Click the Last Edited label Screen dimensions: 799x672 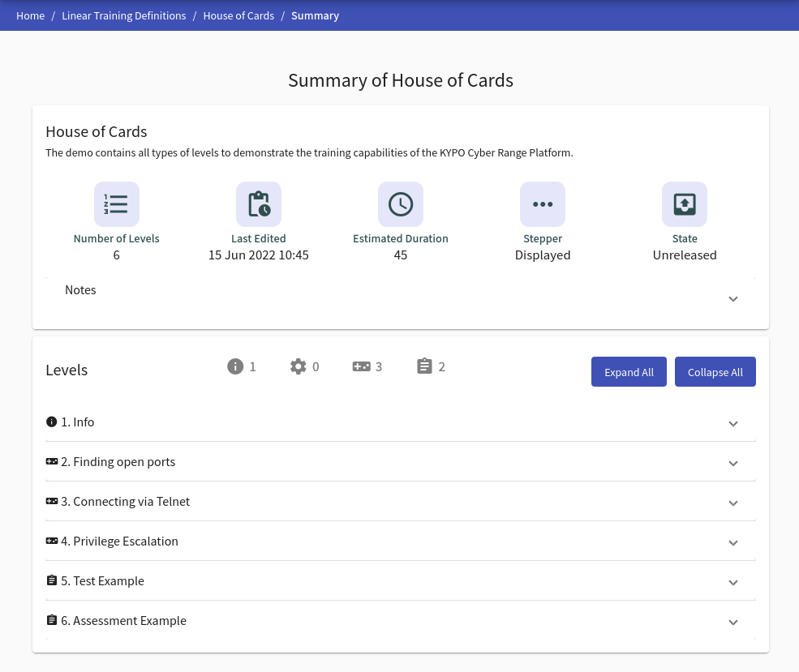pos(258,239)
